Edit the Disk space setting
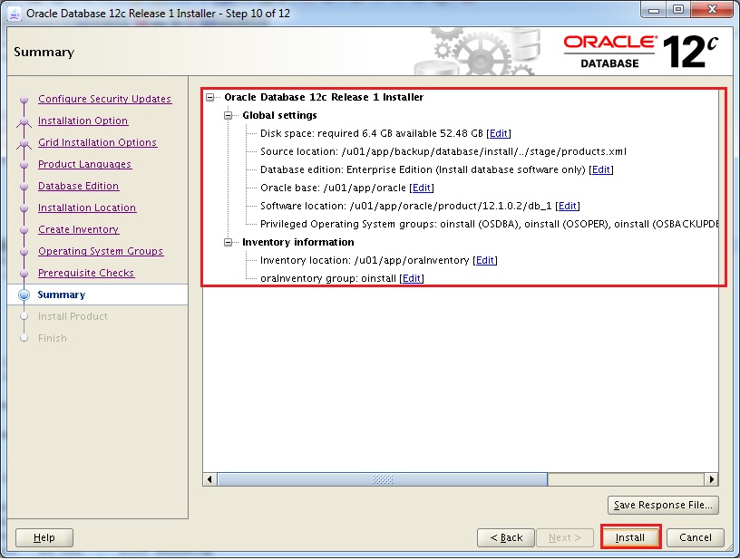The height and width of the screenshot is (560, 740). pyautogui.click(x=499, y=133)
